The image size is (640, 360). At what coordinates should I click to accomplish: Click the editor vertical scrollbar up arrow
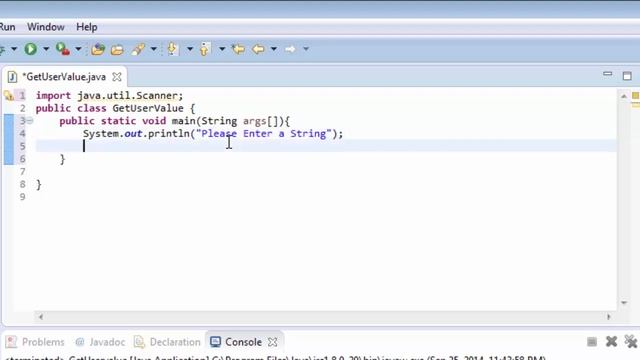click(x=624, y=96)
